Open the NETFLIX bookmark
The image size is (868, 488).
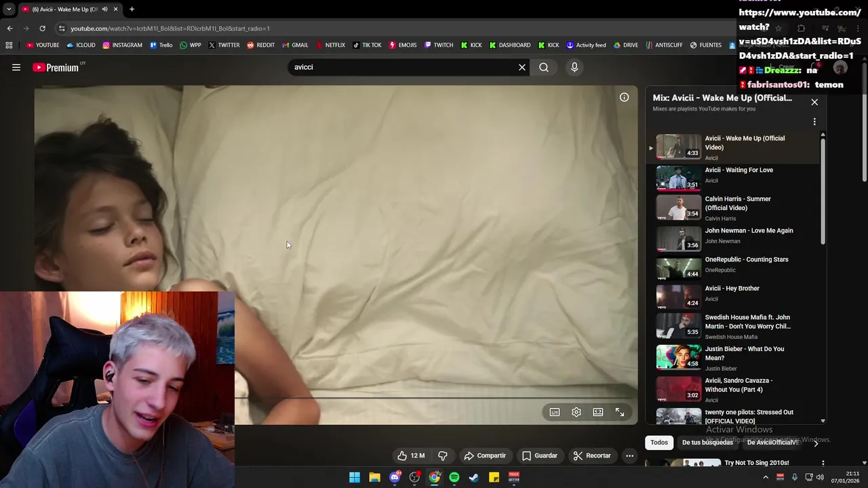pyautogui.click(x=330, y=45)
